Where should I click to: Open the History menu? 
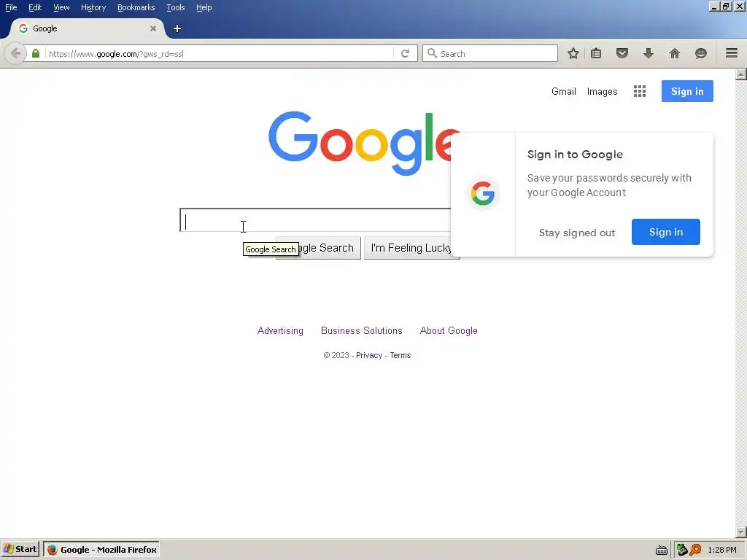pyautogui.click(x=93, y=7)
